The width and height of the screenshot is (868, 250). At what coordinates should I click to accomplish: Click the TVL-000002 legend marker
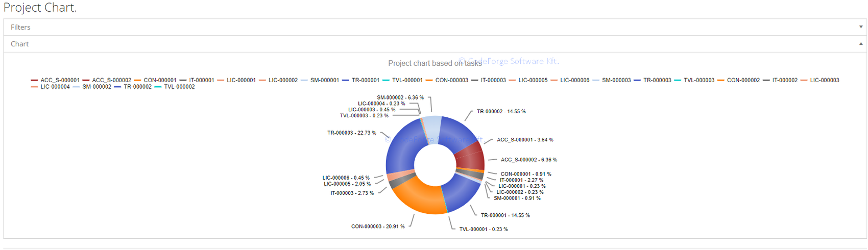(x=158, y=87)
